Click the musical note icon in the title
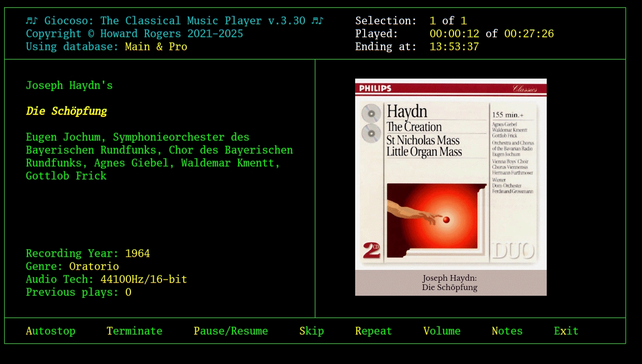Viewport: 642px width, 364px height. point(32,21)
